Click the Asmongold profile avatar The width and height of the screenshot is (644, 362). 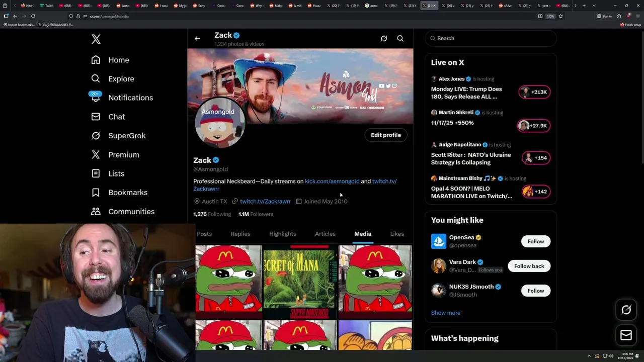220,122
